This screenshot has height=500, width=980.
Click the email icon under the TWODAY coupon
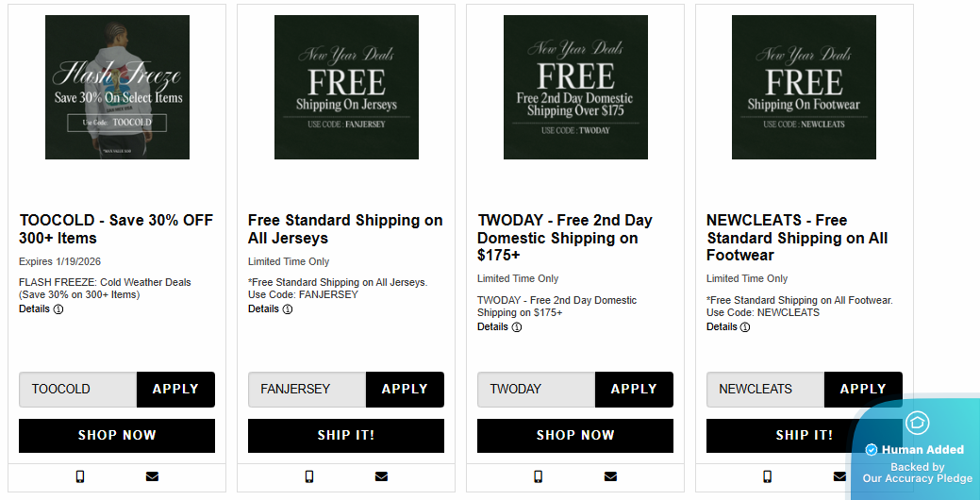(x=610, y=476)
